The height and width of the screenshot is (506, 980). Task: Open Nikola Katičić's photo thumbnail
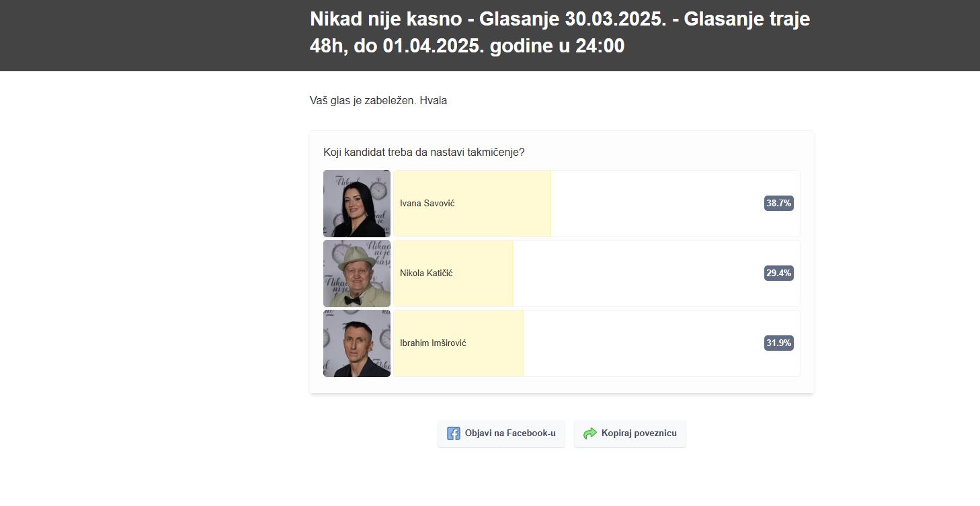[x=357, y=273]
